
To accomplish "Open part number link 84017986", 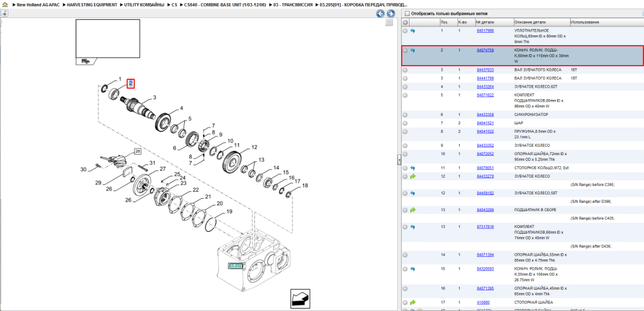I will point(485,31).
